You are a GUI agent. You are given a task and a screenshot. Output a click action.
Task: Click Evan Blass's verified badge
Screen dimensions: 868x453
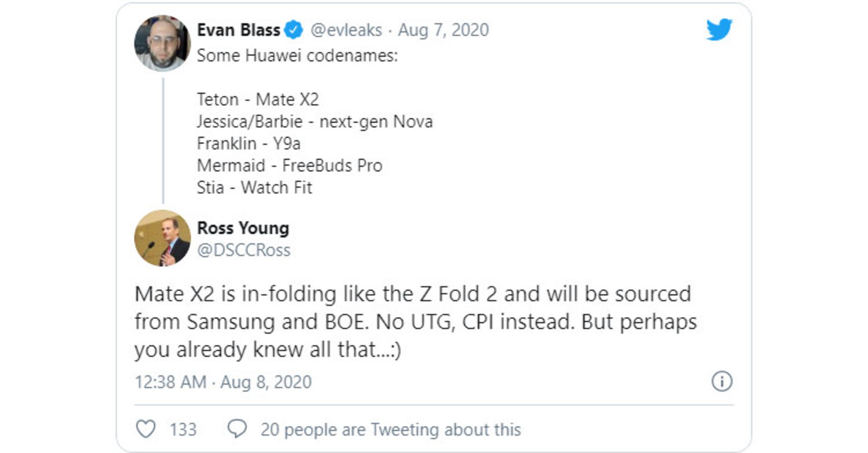click(x=294, y=30)
